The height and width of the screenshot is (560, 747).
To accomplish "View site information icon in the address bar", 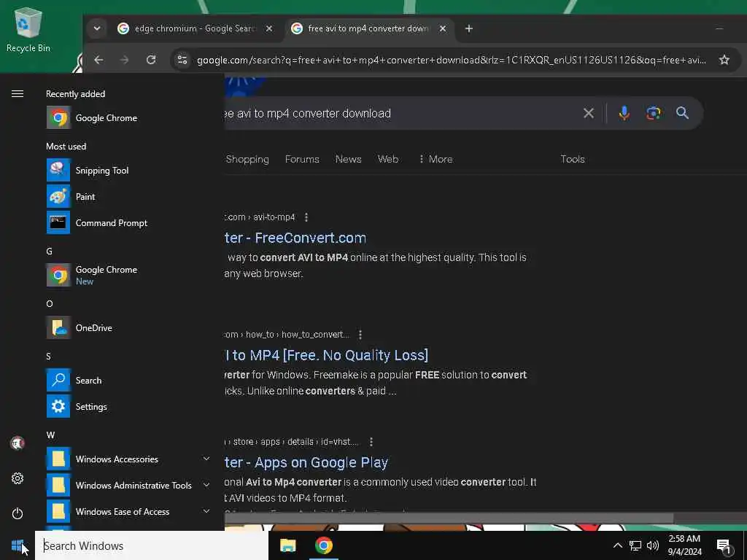I will click(182, 60).
